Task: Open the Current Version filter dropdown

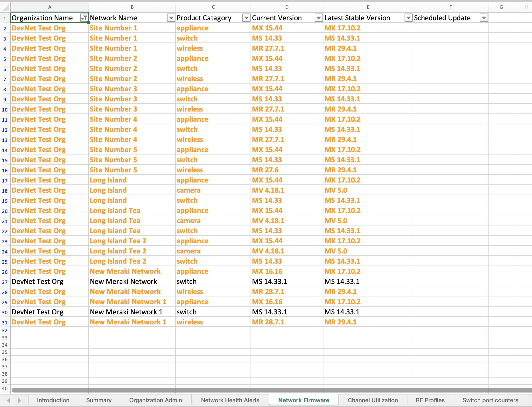Action: pos(319,18)
